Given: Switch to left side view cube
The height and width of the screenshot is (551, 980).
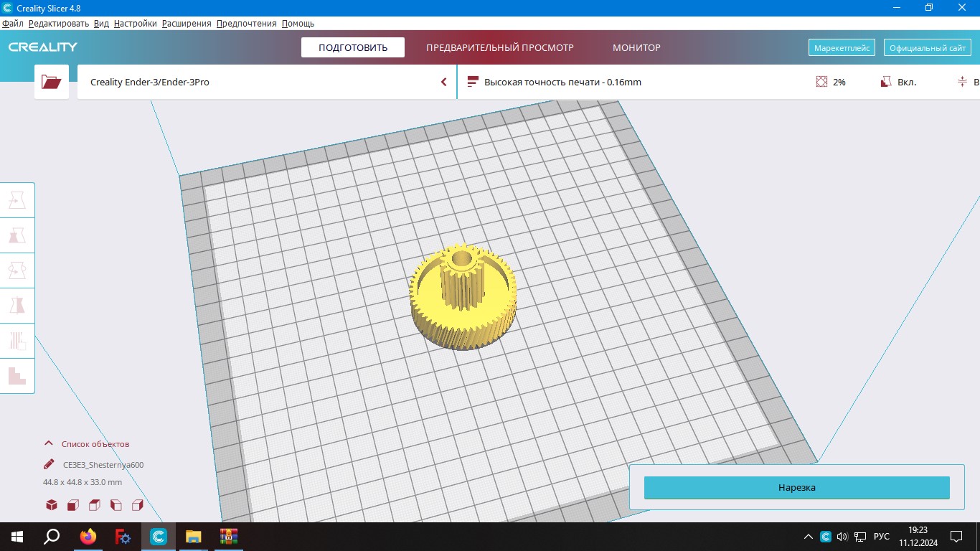Looking at the screenshot, I should (x=116, y=505).
